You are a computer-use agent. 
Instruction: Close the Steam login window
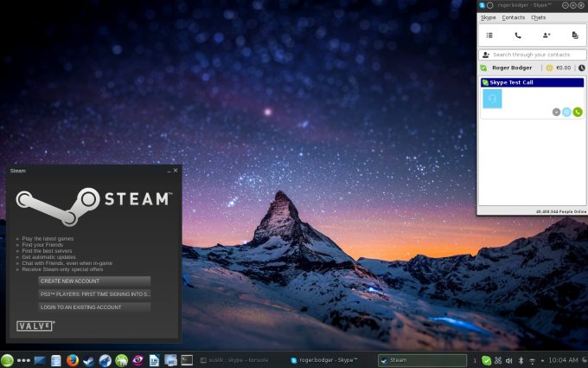click(176, 171)
